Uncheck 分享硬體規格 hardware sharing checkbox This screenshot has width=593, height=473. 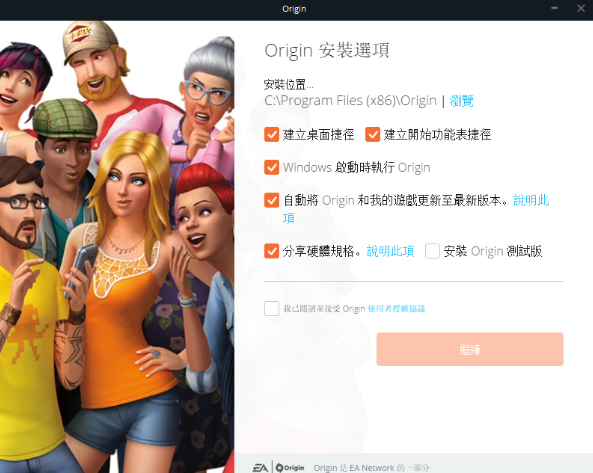[272, 251]
